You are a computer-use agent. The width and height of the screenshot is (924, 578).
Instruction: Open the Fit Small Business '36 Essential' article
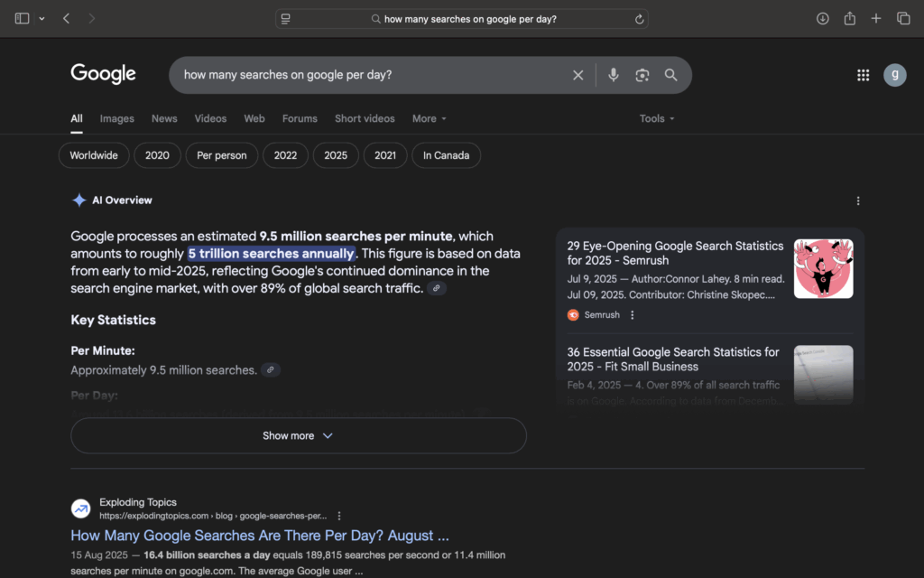[673, 359]
